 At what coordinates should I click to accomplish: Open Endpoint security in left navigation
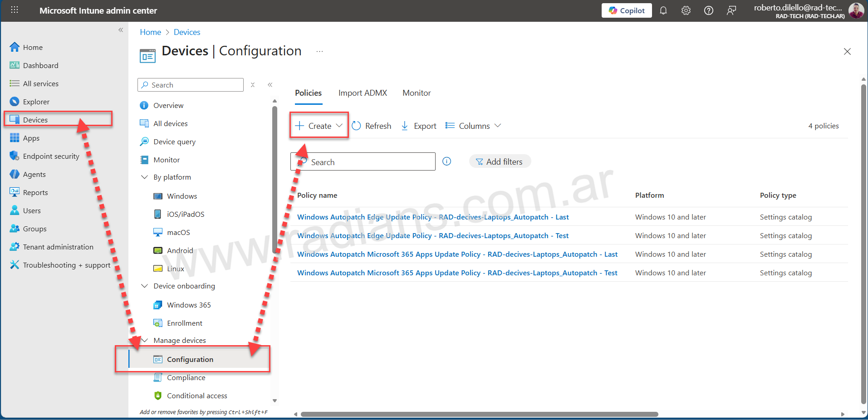coord(51,156)
